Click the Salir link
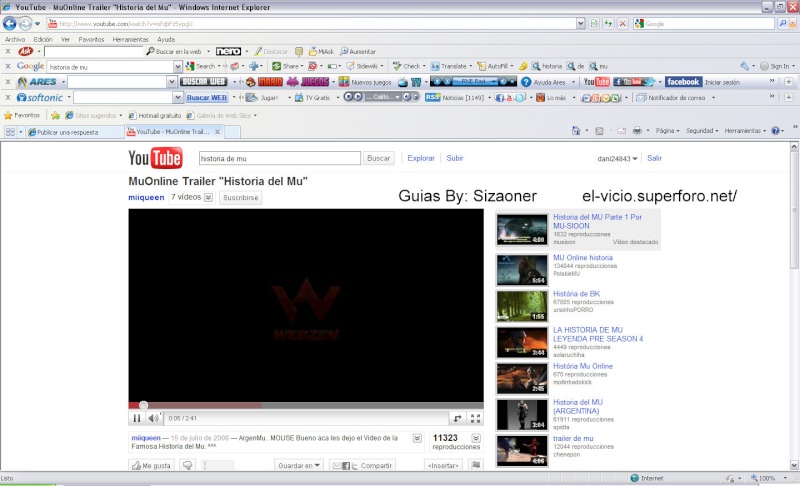The image size is (800, 486). [654, 158]
